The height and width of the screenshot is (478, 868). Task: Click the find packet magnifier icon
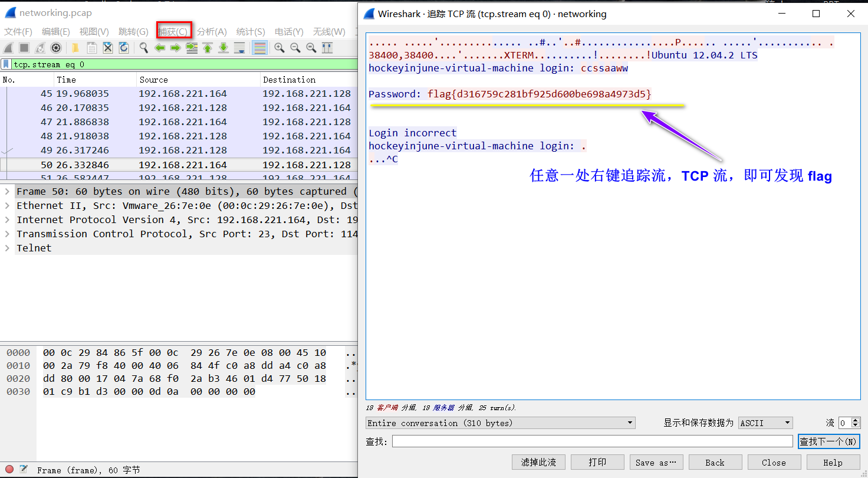[143, 48]
